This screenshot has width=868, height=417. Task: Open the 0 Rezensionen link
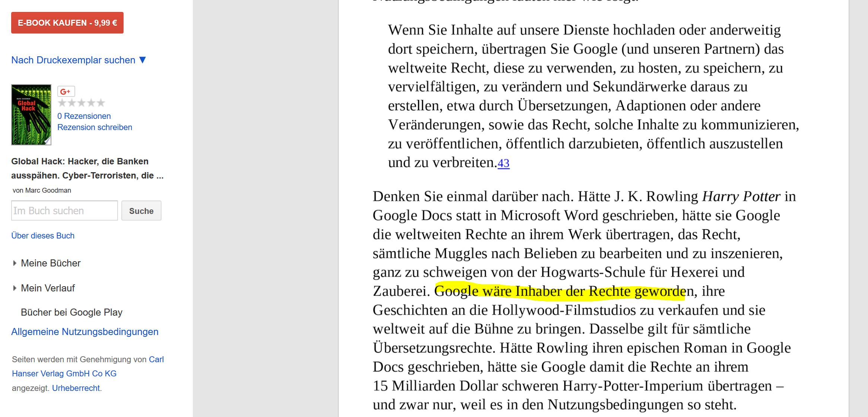coord(84,116)
